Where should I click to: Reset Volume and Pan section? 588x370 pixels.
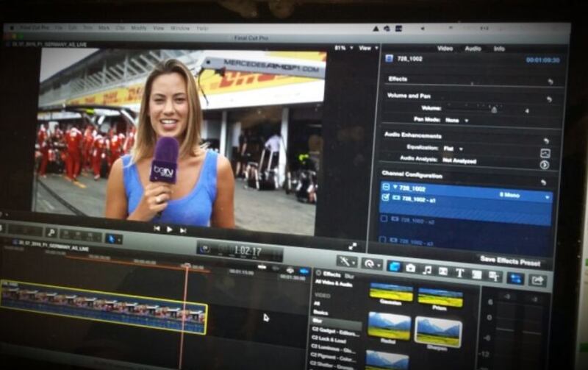pos(549,99)
